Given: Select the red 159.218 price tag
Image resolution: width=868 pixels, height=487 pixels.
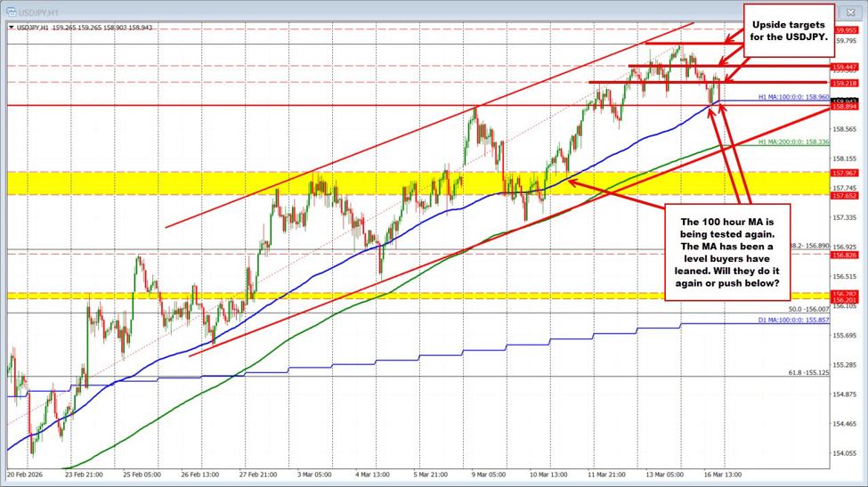Looking at the screenshot, I should coord(844,83).
